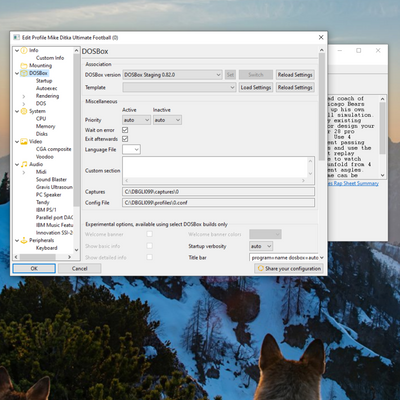Click the tree panel horizontal scrollbar
Screen dimensions: 400x400
point(42,257)
